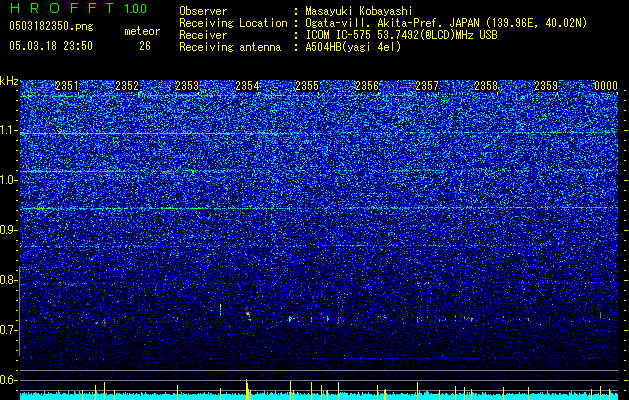
Task: Click the date 05.03.18 23:50
Action: point(51,46)
